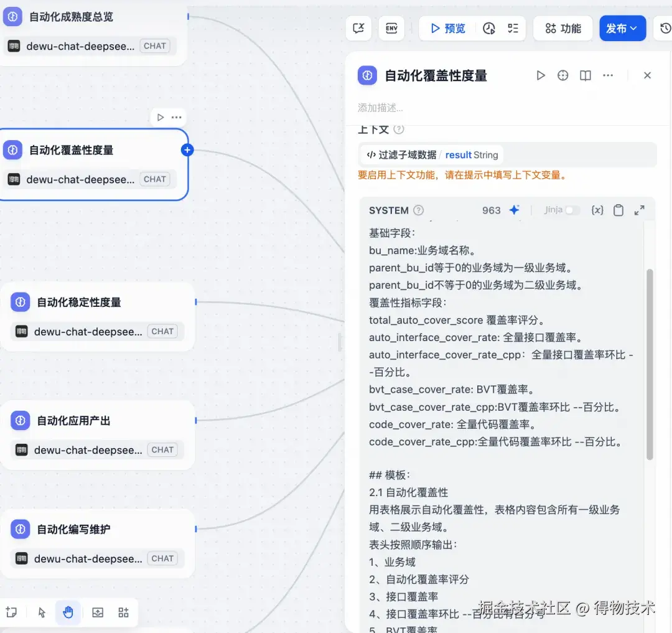Open the panel more options menu with three dots
Screen dimensions: 672x633
608,75
